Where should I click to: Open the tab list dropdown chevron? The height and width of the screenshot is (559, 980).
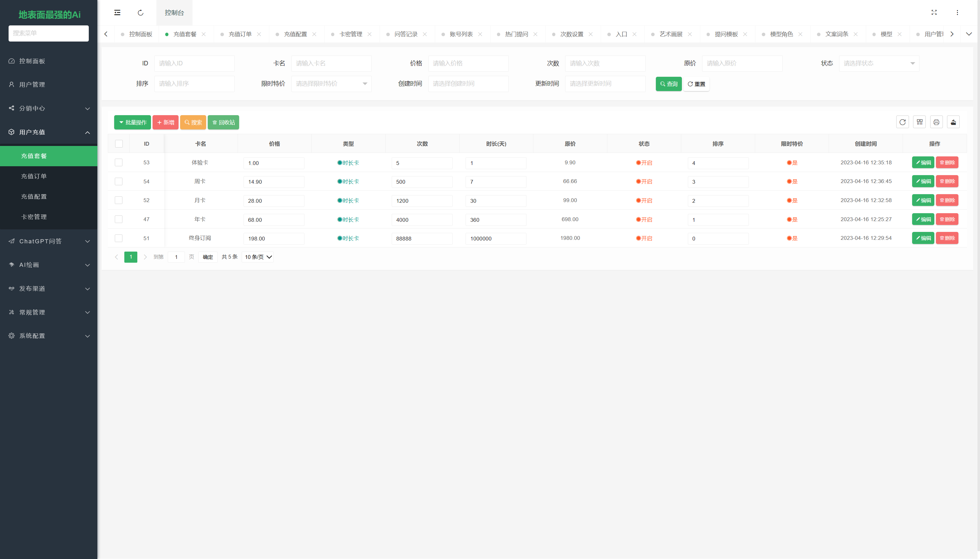(x=969, y=34)
